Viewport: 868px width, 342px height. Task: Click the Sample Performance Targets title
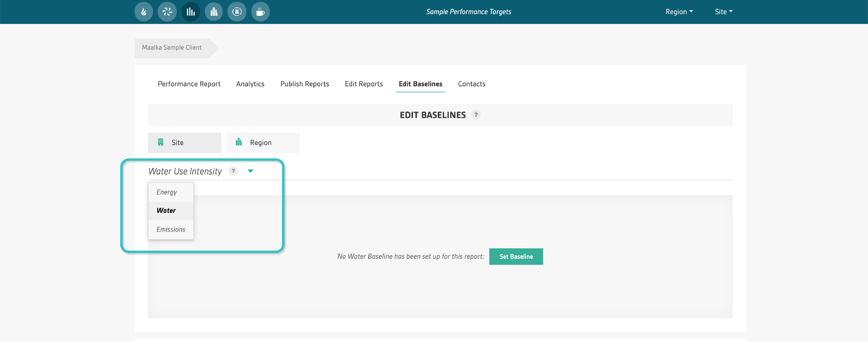tap(469, 12)
